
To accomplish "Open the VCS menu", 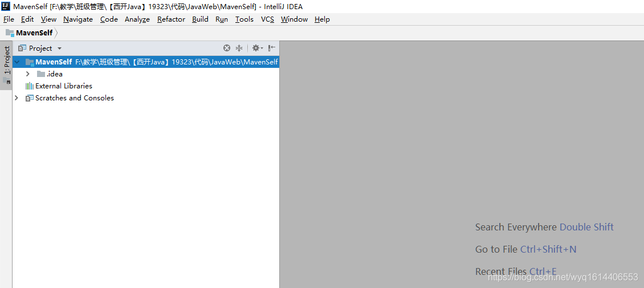I will click(x=267, y=19).
